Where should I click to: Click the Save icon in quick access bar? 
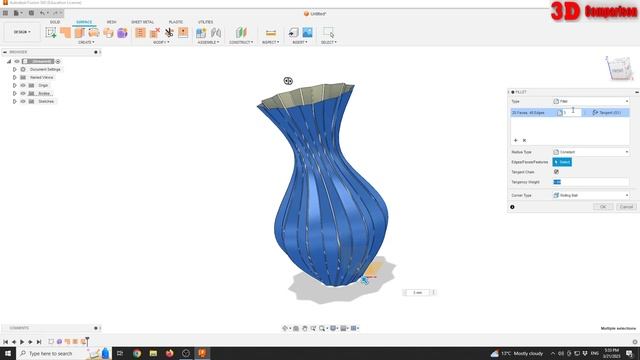(x=31, y=13)
